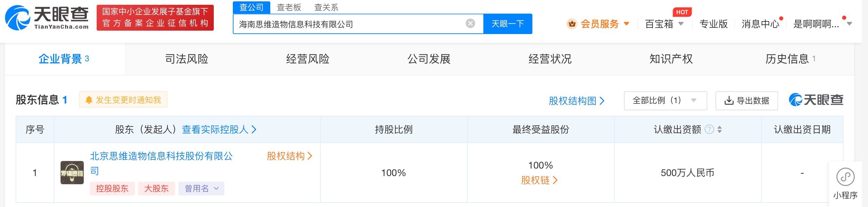Click the company name search input field
The height and width of the screenshot is (207, 868).
[347, 24]
